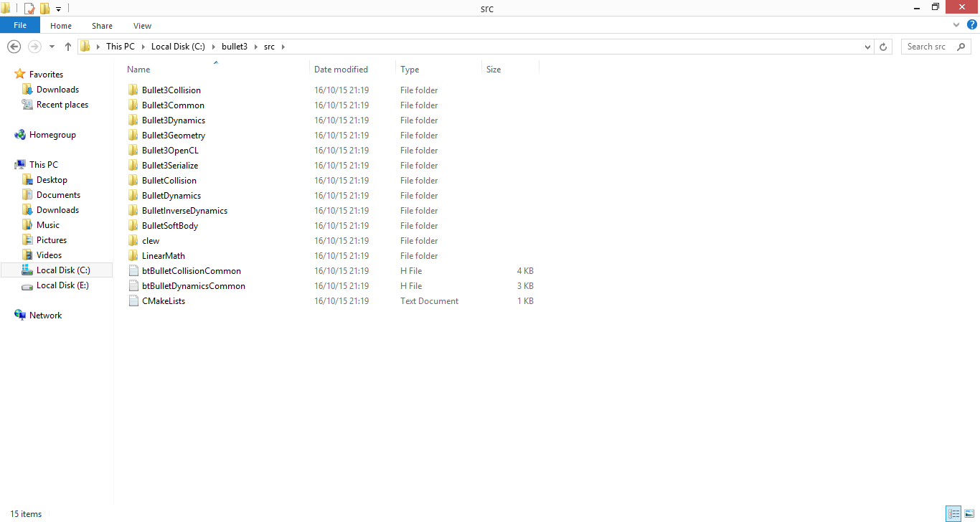Click the Back navigation arrow

pos(14,47)
